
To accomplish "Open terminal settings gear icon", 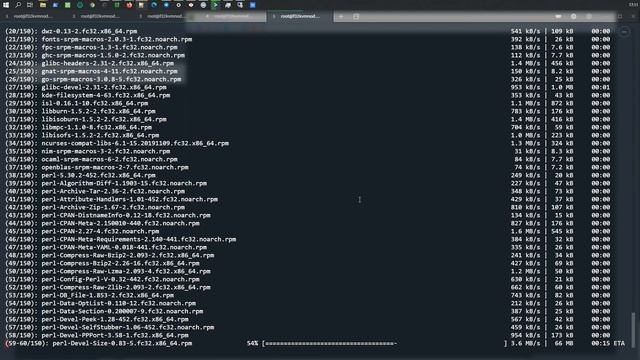I will coord(573,16).
